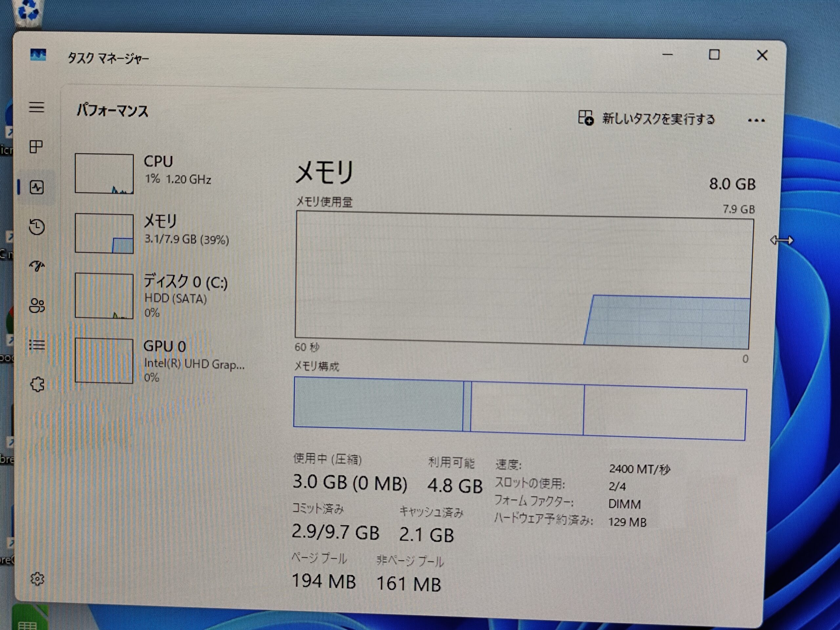Click the 194 MB paged pool value
840x630 pixels.
(x=324, y=581)
